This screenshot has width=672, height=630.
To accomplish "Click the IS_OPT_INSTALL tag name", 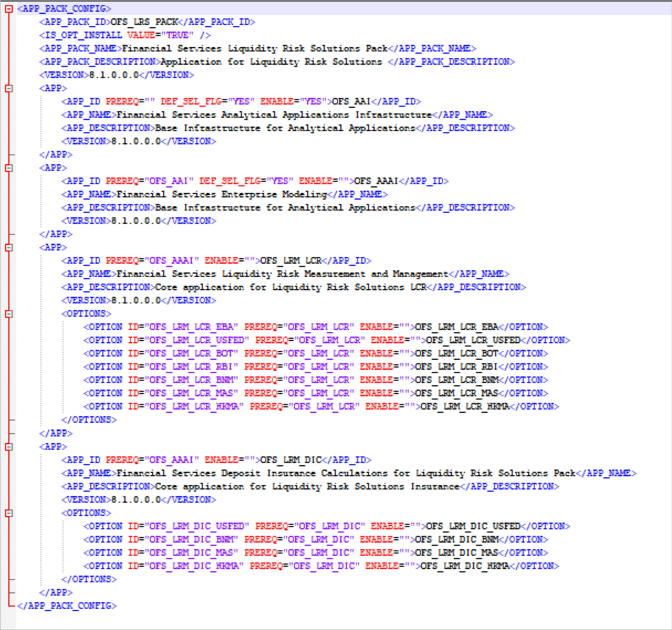I will point(84,35).
